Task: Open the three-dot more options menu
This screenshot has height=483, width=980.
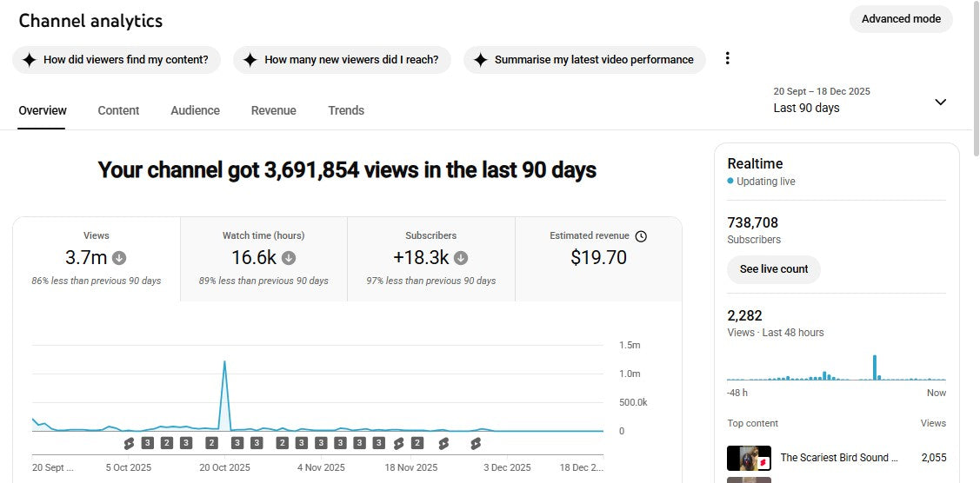Action: tap(728, 59)
